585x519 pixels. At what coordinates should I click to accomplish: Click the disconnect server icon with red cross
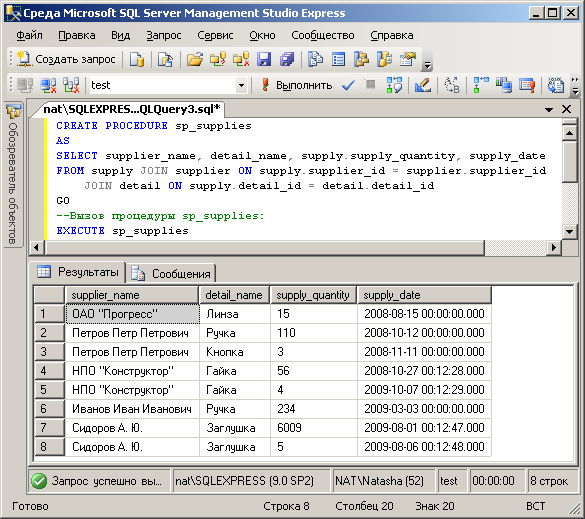pyautogui.click(x=49, y=85)
